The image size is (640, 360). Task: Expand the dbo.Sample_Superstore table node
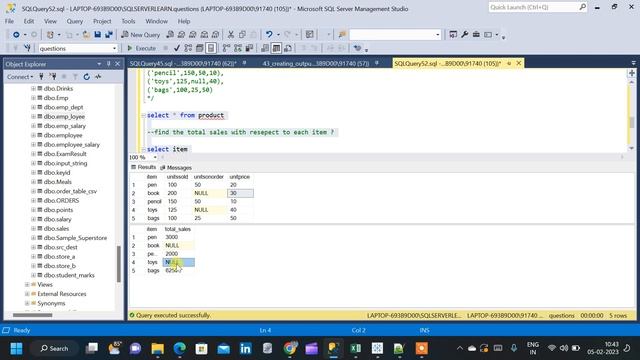33,238
